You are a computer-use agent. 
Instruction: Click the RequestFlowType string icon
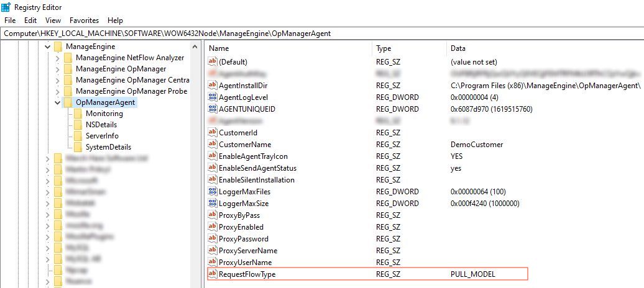click(213, 274)
